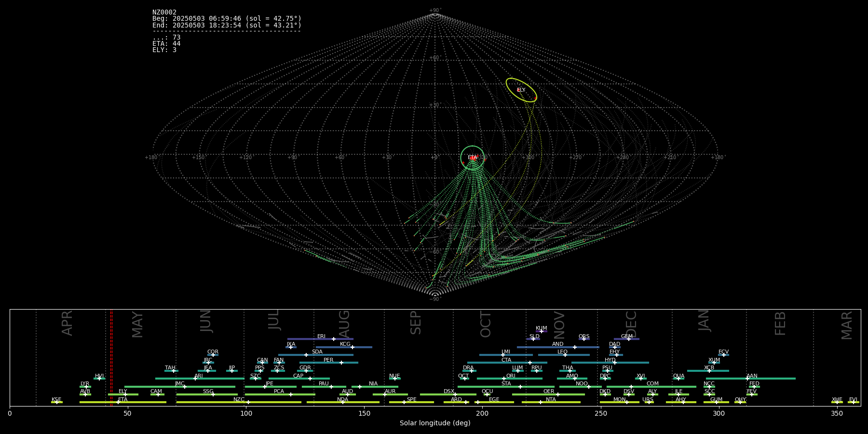Click the NTA shower label
Image resolution: width=868 pixels, height=434 pixels.
point(551,400)
